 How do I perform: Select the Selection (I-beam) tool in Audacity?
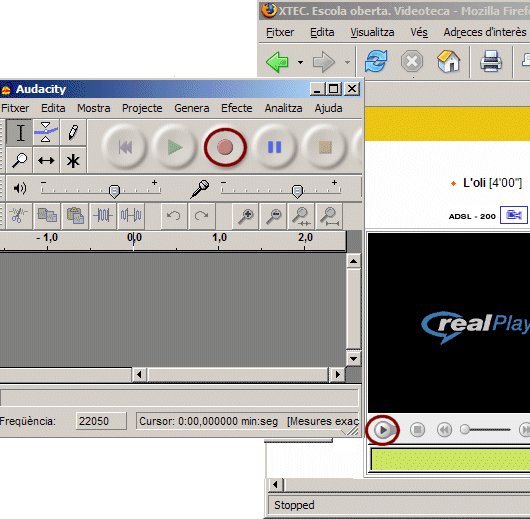(20, 133)
